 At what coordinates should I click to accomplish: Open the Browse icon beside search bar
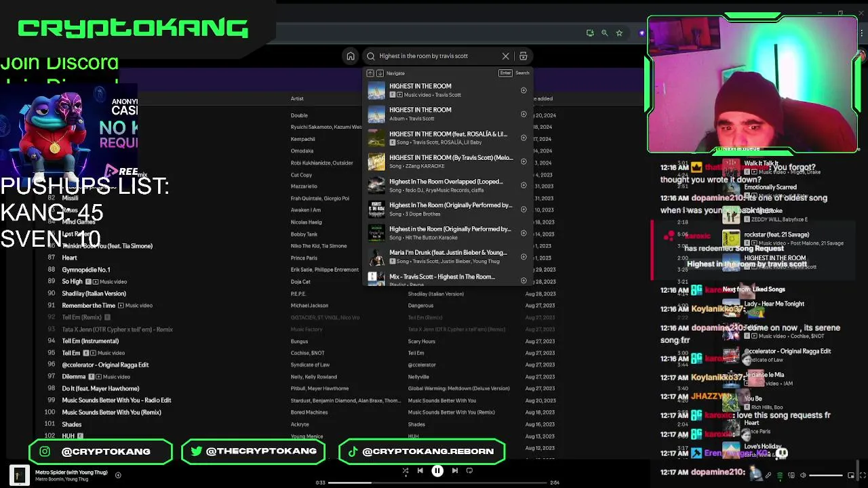click(523, 56)
